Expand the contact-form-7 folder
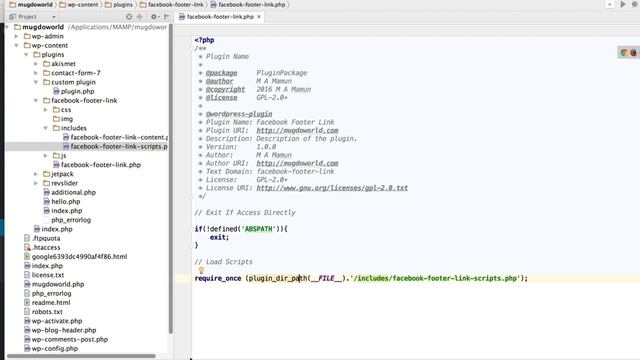 [36, 73]
